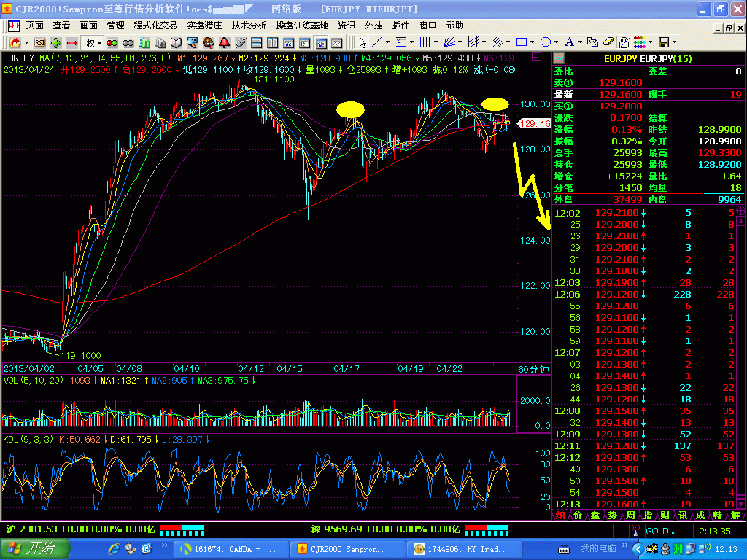The width and height of the screenshot is (747, 560).
Task: Click the miner character icon in toolbar
Action: (208, 43)
